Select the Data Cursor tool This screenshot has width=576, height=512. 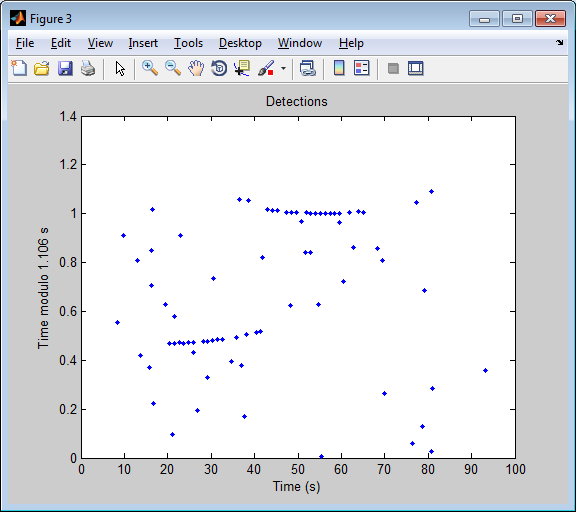[242, 68]
